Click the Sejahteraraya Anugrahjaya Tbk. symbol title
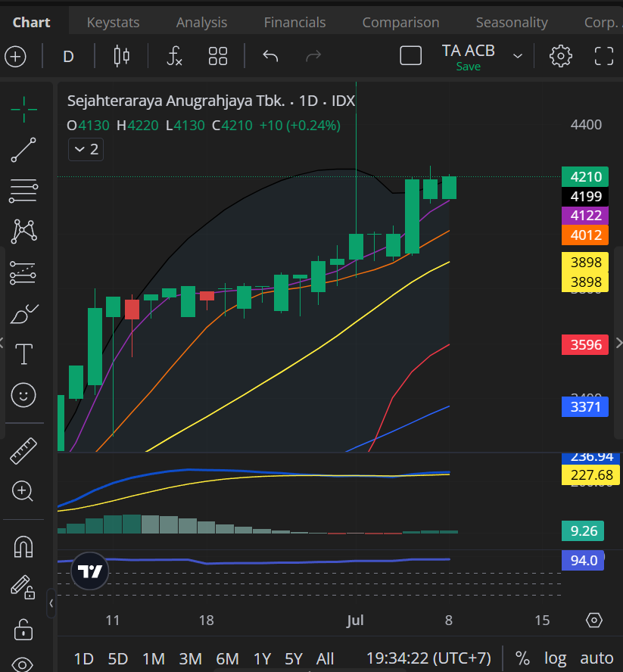Screen dimensions: 623x672 (x=176, y=101)
